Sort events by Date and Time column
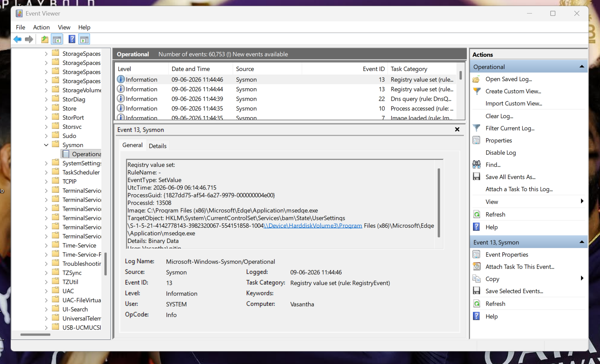Viewport: 600px width, 364px height. [x=200, y=69]
